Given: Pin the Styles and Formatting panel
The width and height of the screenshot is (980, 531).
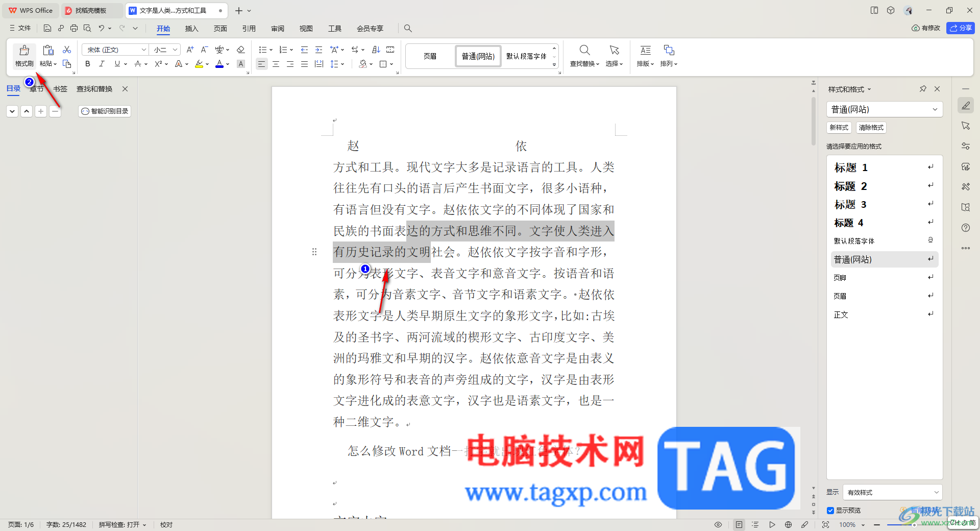Looking at the screenshot, I should [x=923, y=89].
